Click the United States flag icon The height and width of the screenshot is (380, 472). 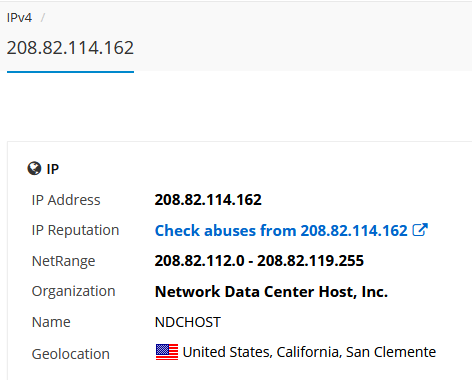pos(167,352)
